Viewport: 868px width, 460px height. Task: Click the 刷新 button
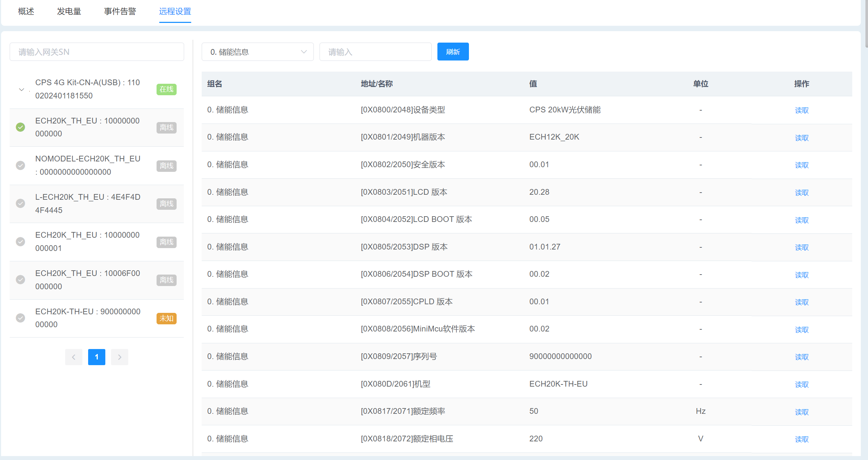point(453,52)
